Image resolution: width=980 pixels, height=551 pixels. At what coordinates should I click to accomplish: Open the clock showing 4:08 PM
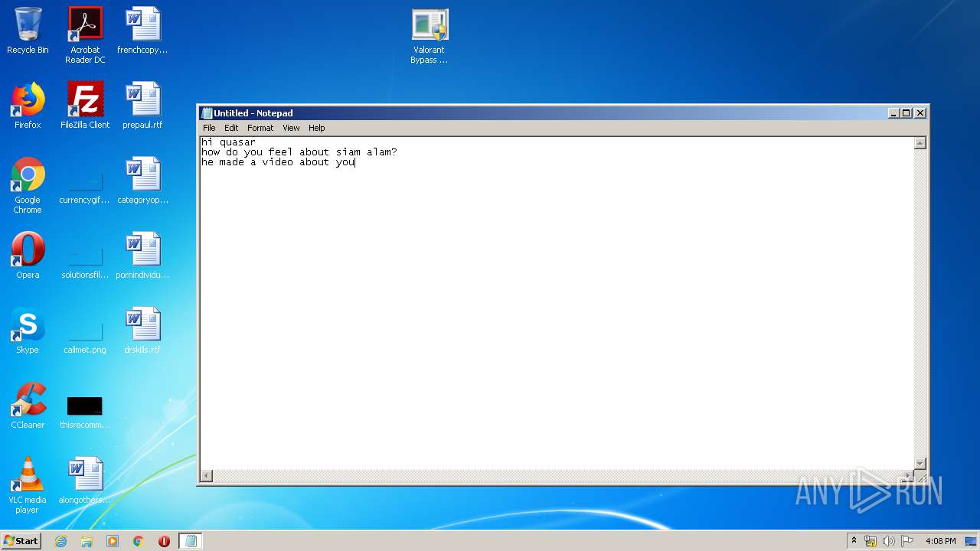(941, 541)
